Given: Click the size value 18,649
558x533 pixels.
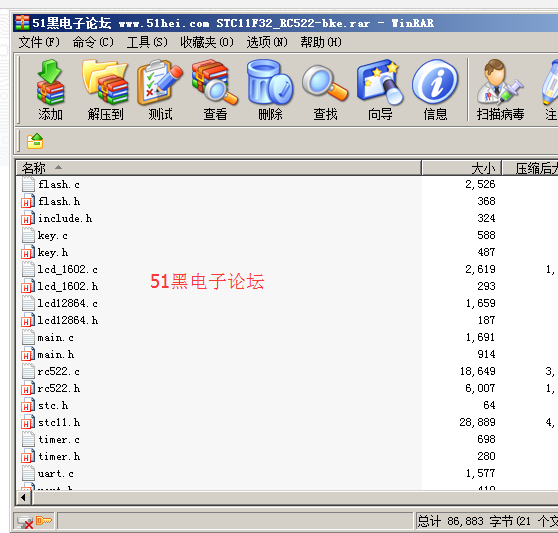Looking at the screenshot, I should pyautogui.click(x=477, y=371).
